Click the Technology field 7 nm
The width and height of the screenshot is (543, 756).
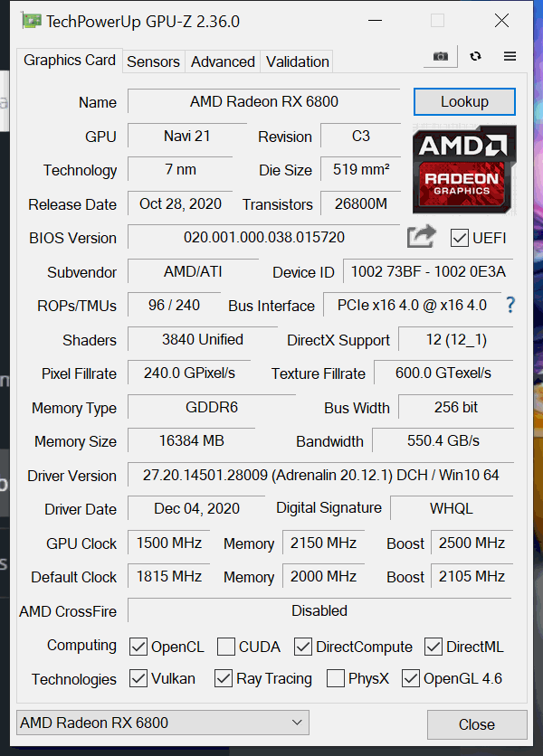[180, 170]
